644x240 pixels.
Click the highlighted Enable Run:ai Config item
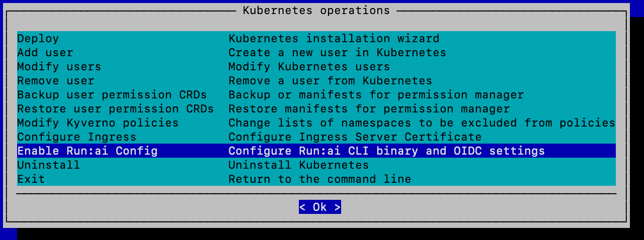pyautogui.click(x=88, y=151)
